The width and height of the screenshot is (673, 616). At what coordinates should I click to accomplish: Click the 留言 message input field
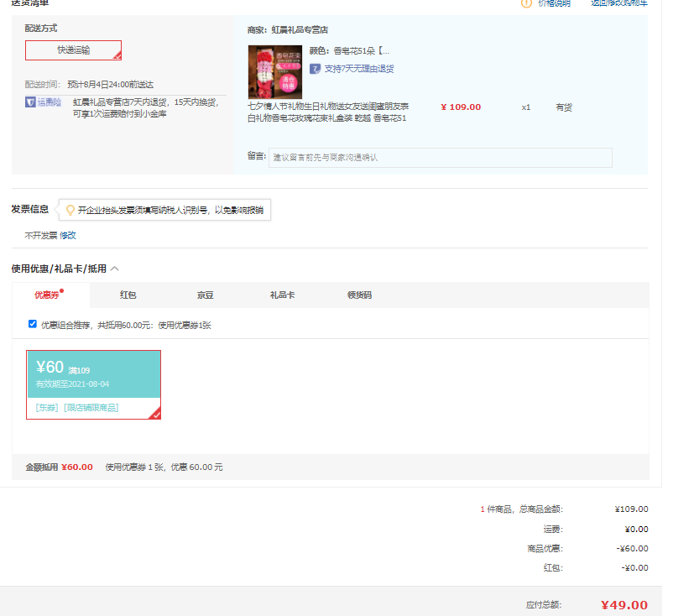pos(440,158)
